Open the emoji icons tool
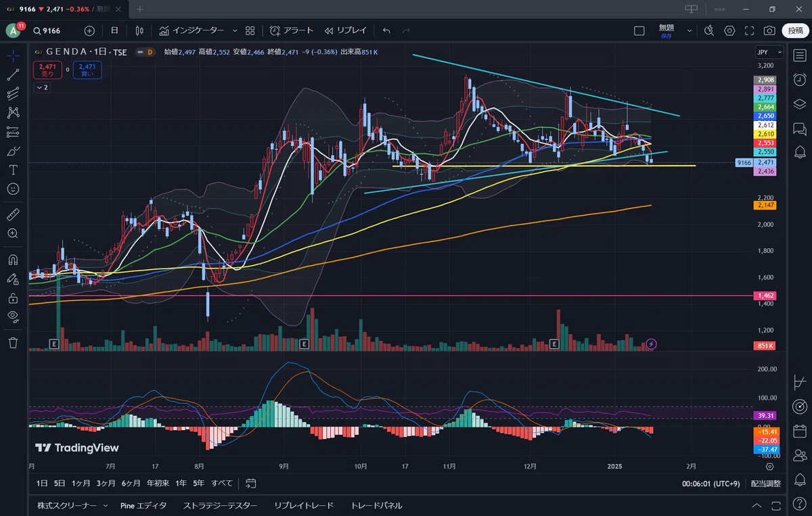The height and width of the screenshot is (516, 812). pyautogui.click(x=13, y=189)
